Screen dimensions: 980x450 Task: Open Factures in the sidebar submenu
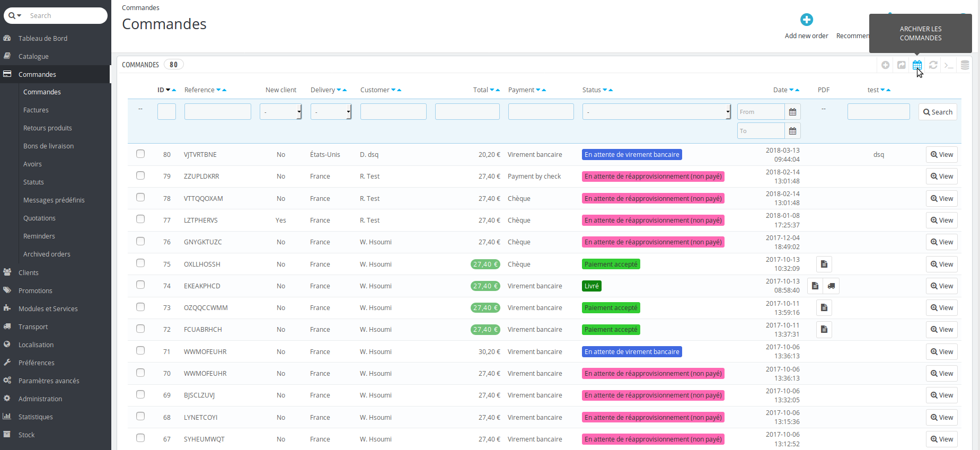(36, 110)
